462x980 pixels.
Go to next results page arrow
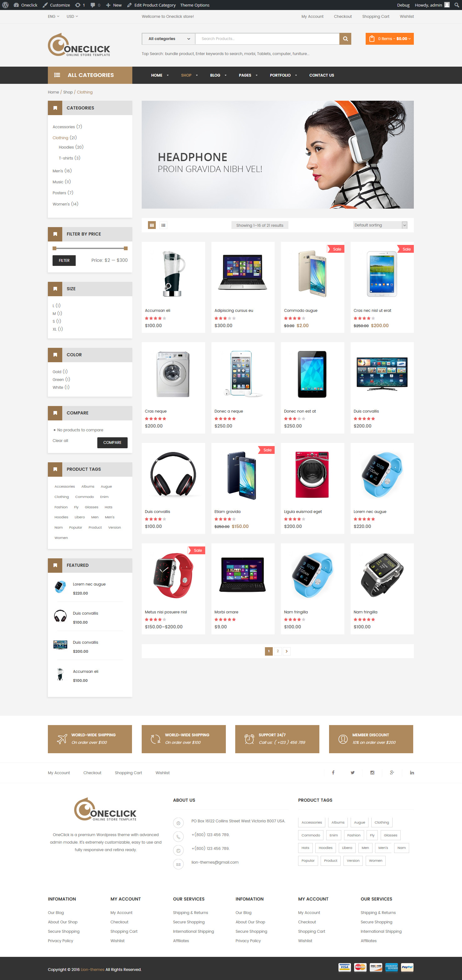coord(287,651)
